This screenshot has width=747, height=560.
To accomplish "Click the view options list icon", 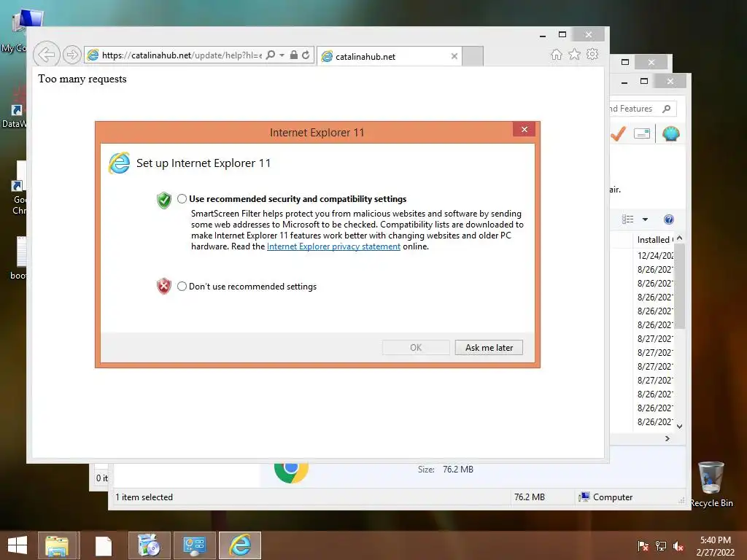I will click(x=628, y=219).
